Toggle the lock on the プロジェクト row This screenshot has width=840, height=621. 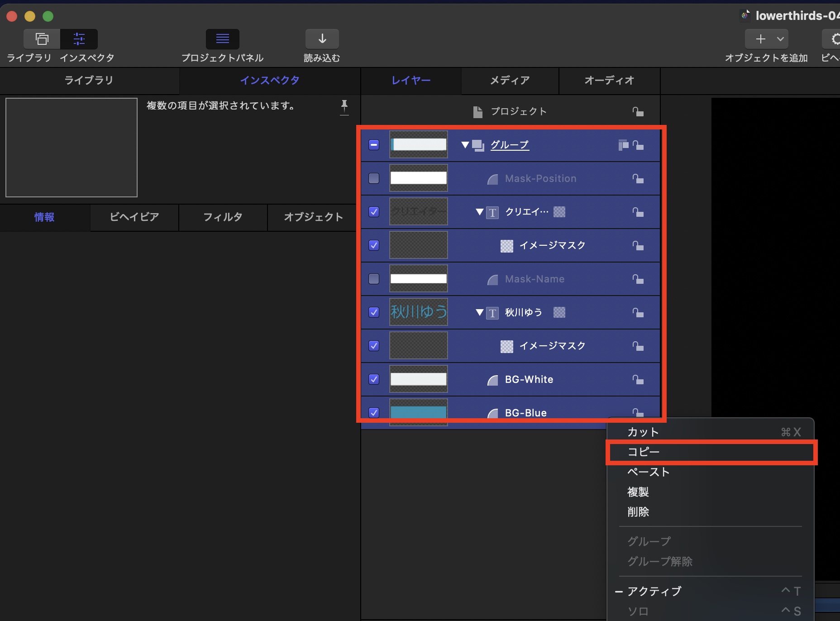click(638, 111)
